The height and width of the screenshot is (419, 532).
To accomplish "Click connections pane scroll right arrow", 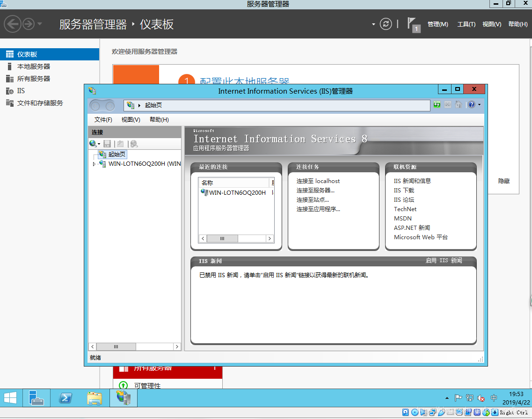I will tap(177, 347).
